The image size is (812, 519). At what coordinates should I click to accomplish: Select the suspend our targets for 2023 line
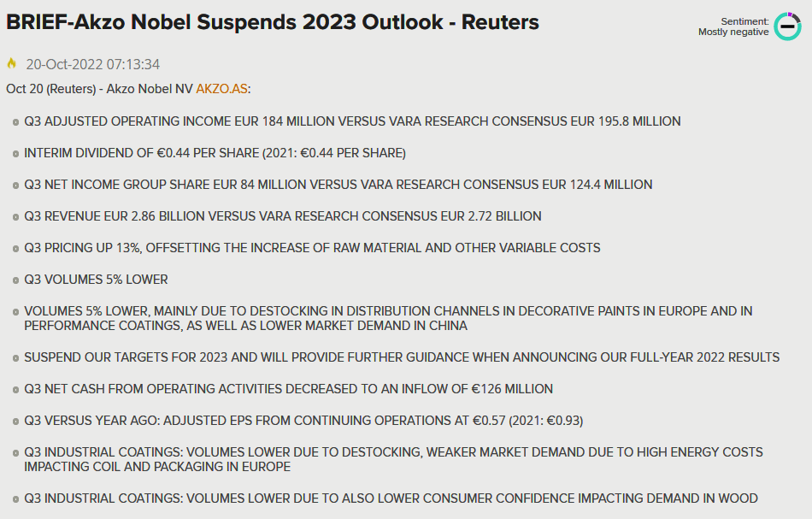(402, 357)
